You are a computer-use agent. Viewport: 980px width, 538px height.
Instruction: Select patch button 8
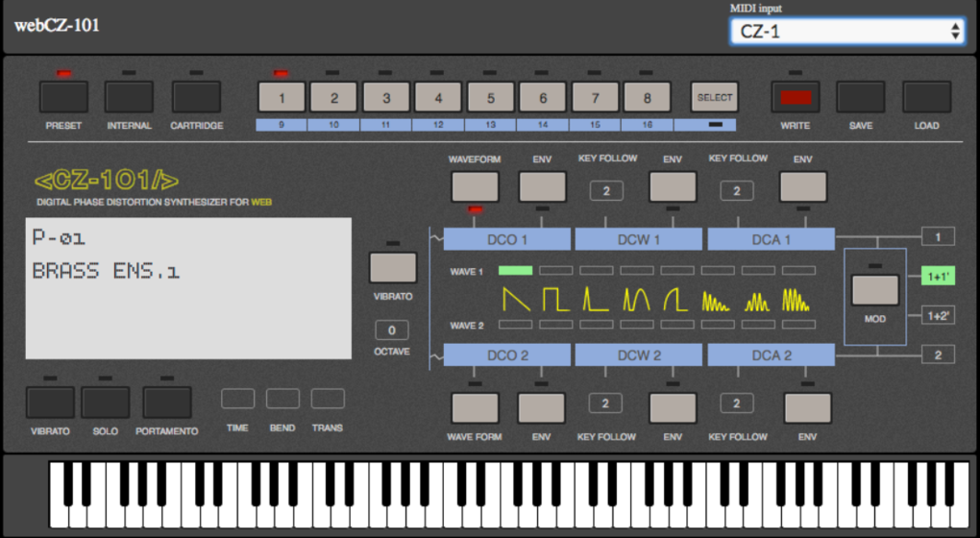click(x=647, y=97)
